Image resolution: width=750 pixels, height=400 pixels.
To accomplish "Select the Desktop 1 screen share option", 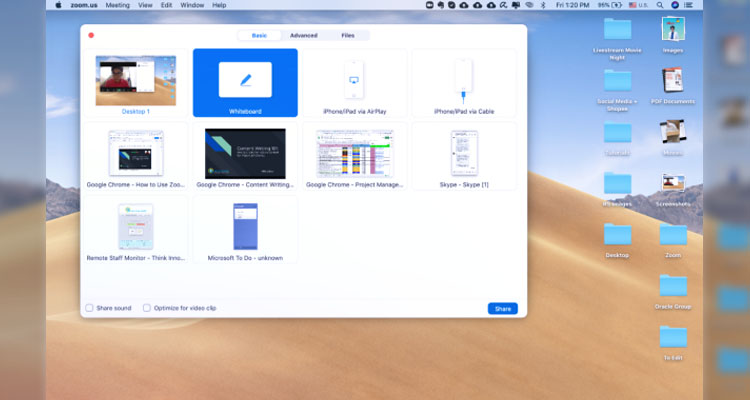I will (135, 83).
